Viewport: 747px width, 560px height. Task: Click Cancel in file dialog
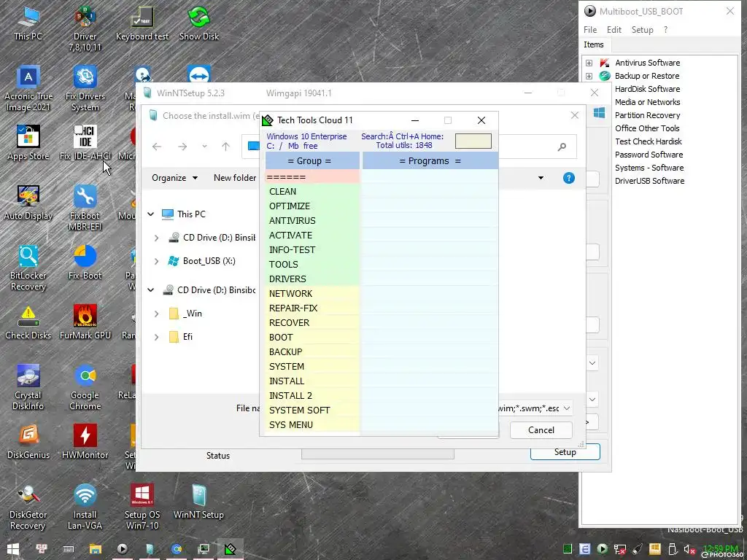coord(541,430)
